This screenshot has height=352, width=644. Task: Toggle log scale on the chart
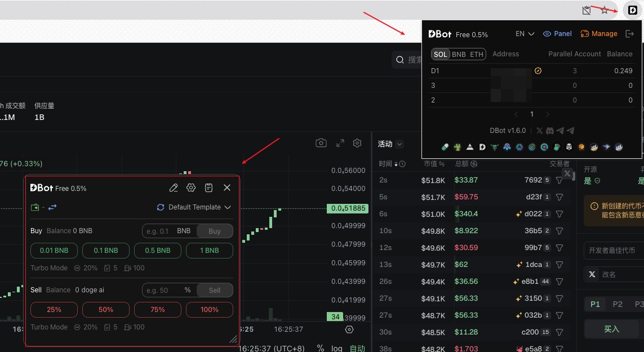336,348
